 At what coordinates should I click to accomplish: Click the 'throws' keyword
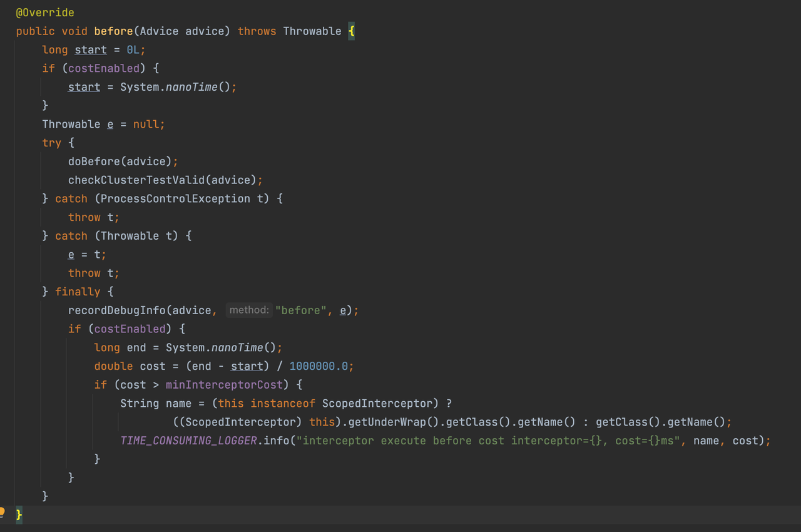point(257,31)
